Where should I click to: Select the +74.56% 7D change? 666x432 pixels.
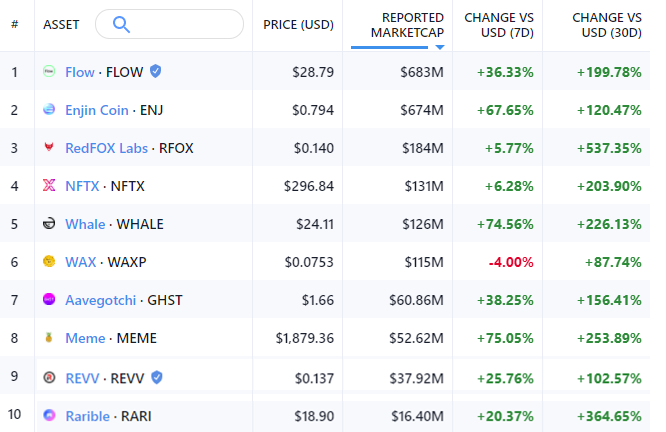[x=505, y=224]
